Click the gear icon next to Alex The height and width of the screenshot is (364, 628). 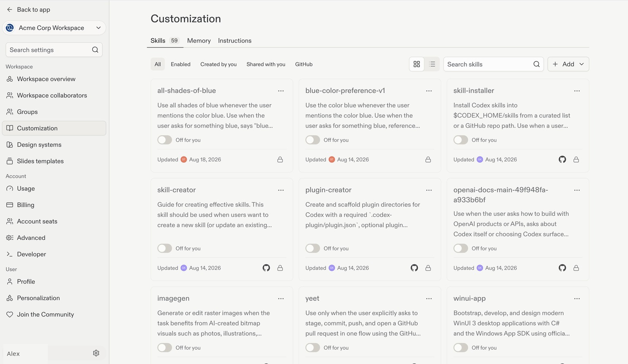(x=96, y=353)
